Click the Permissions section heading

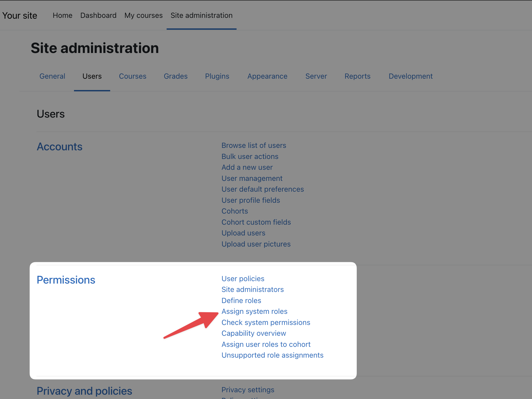coord(66,280)
